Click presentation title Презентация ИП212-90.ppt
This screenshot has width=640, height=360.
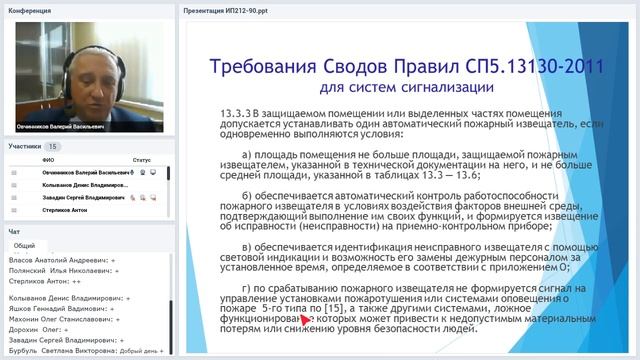225,11
